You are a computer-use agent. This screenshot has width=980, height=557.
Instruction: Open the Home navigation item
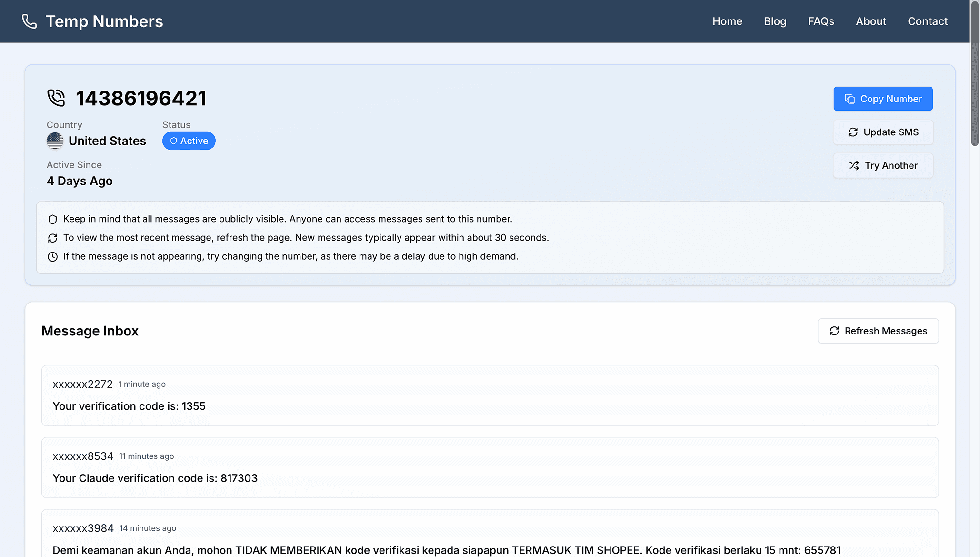727,21
